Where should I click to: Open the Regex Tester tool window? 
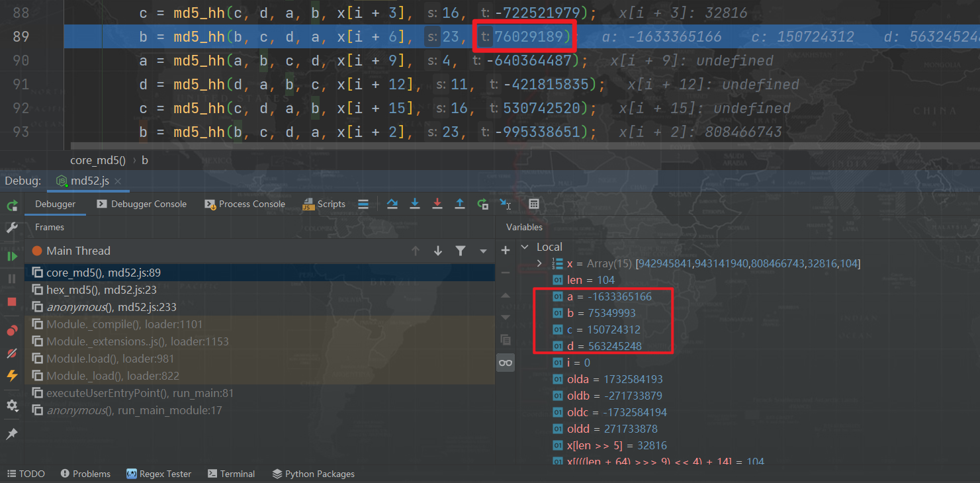click(x=159, y=474)
